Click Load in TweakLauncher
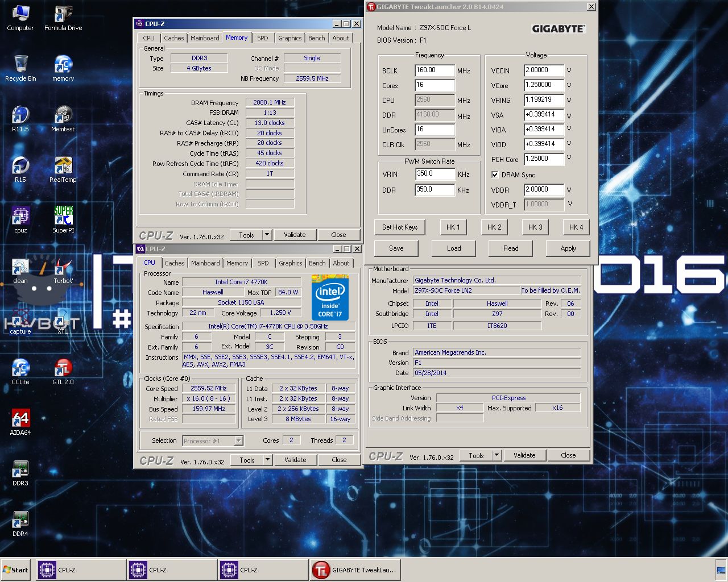 coord(454,248)
